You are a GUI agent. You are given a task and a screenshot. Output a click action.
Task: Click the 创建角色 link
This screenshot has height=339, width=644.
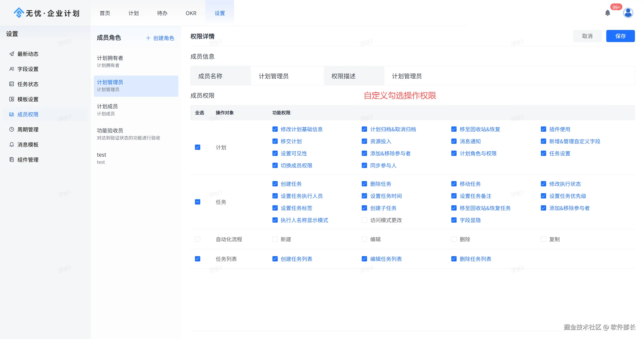160,38
